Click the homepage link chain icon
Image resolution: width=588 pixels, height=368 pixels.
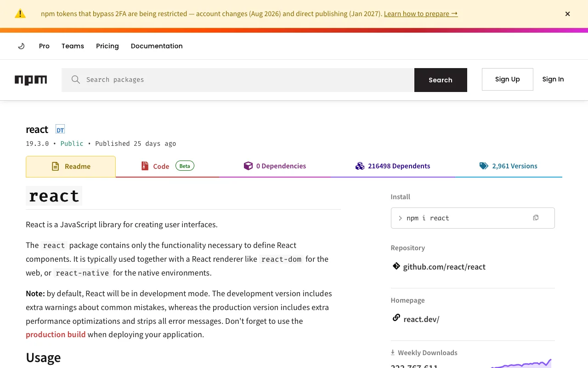tap(396, 318)
